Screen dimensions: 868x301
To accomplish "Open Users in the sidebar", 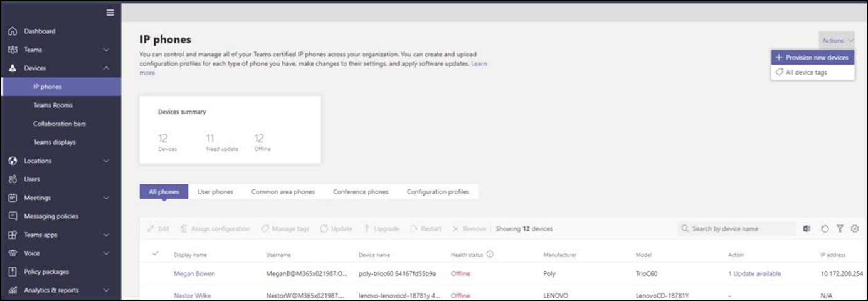I will point(31,179).
